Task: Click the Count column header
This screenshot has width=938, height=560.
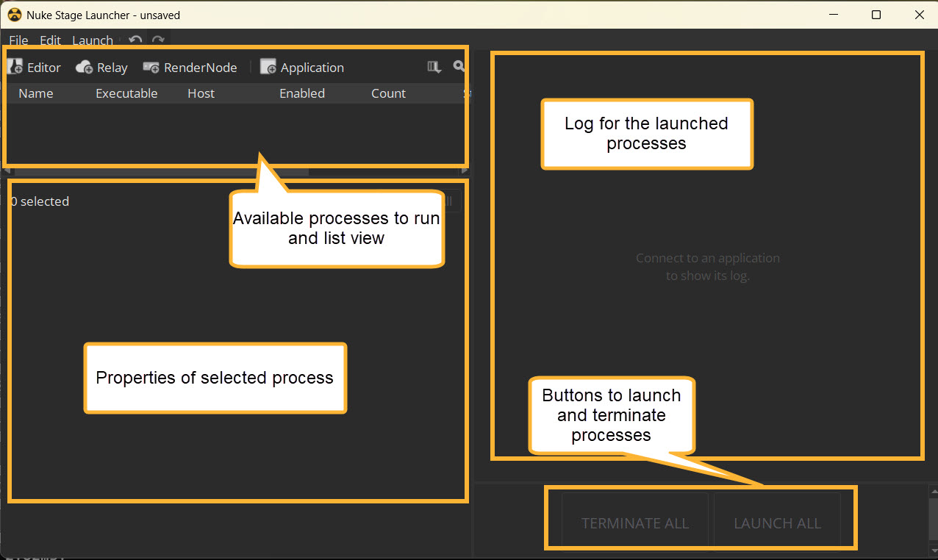Action: coord(388,93)
